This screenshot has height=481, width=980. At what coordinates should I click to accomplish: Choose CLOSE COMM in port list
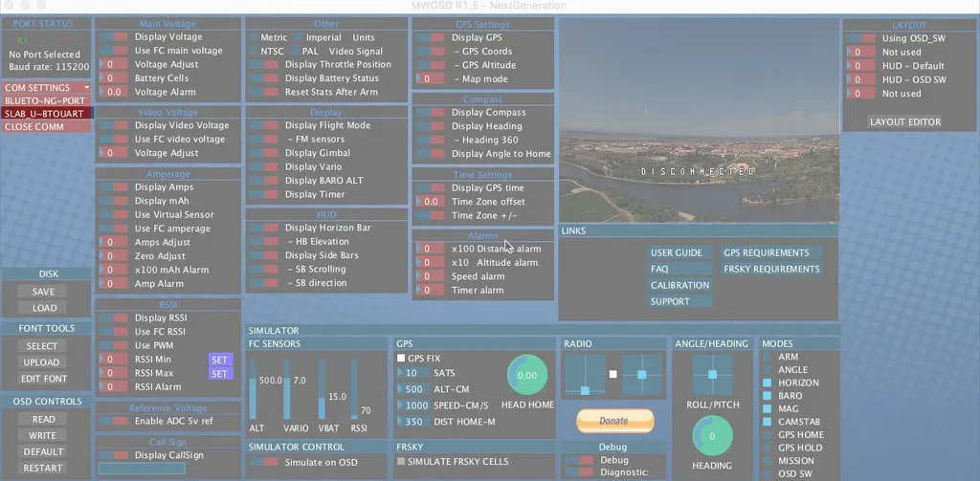click(x=47, y=126)
